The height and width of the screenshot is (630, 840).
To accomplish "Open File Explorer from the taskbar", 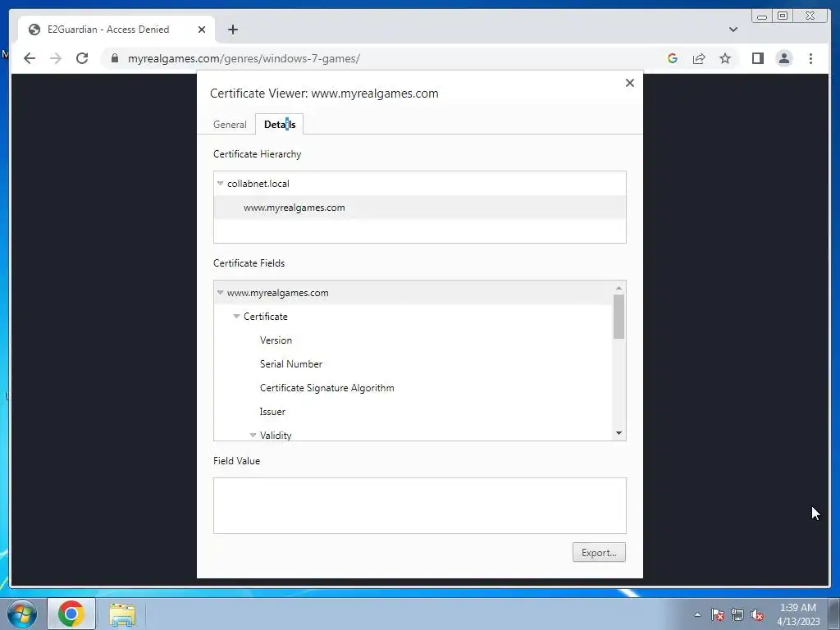I will (x=122, y=614).
